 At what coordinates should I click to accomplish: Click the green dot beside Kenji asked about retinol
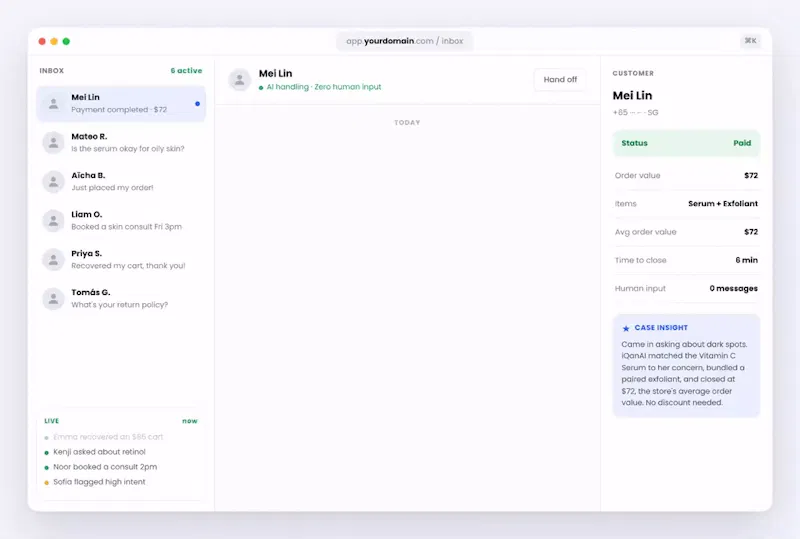[46, 452]
